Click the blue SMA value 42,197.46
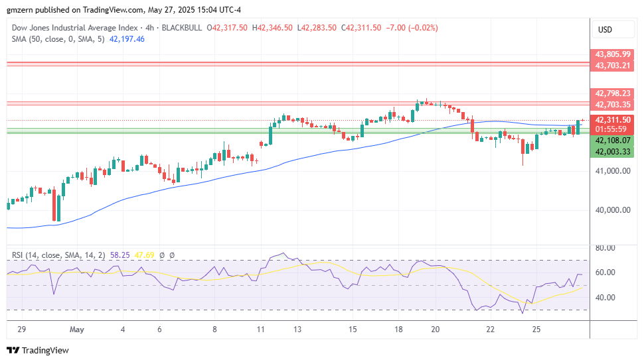This screenshot has height=362, width=644. tap(126, 39)
